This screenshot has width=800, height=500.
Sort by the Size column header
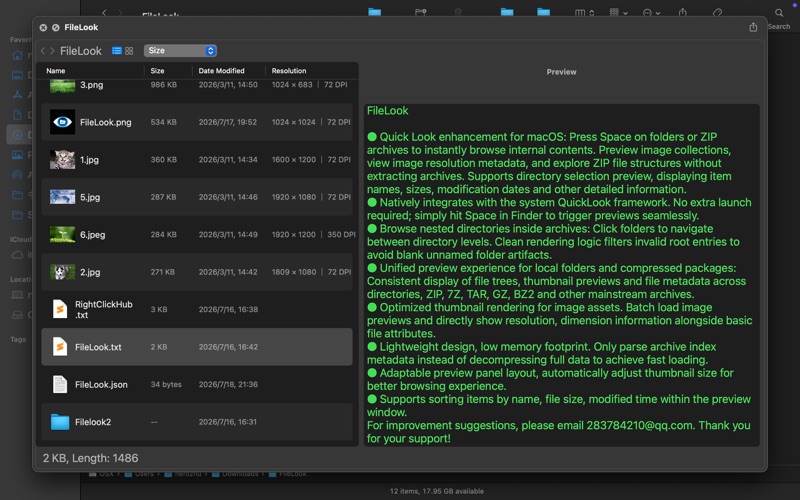157,71
